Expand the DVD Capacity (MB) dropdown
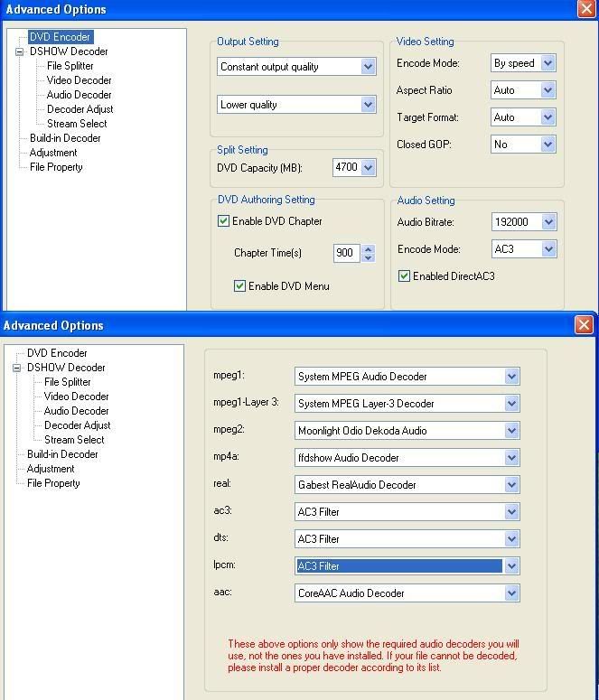The height and width of the screenshot is (700, 599). [x=367, y=168]
